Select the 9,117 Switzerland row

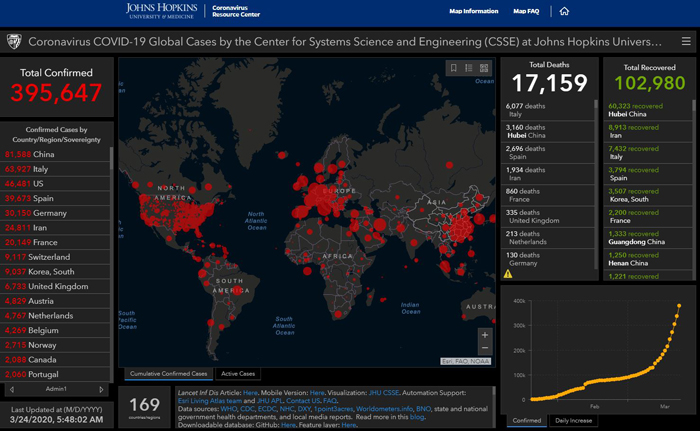click(x=55, y=257)
